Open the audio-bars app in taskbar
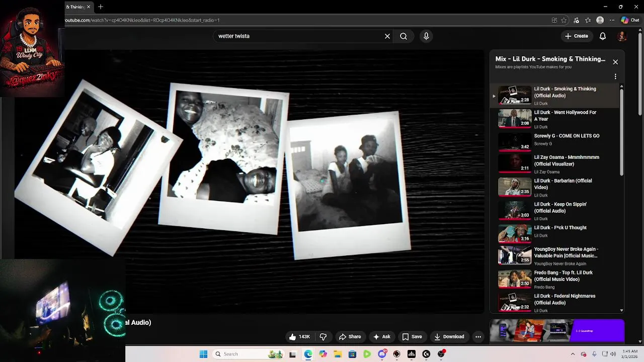The image size is (644, 362). pos(412,354)
